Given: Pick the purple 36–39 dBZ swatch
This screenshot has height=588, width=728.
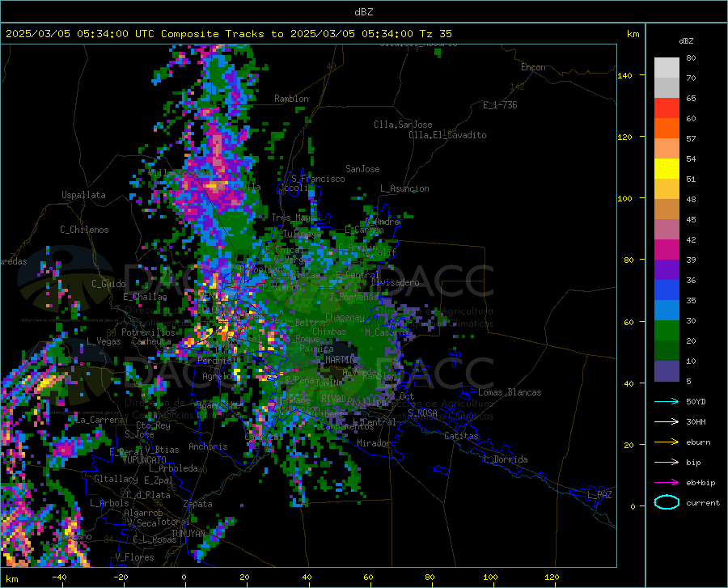Looking at the screenshot, I should click(x=667, y=270).
